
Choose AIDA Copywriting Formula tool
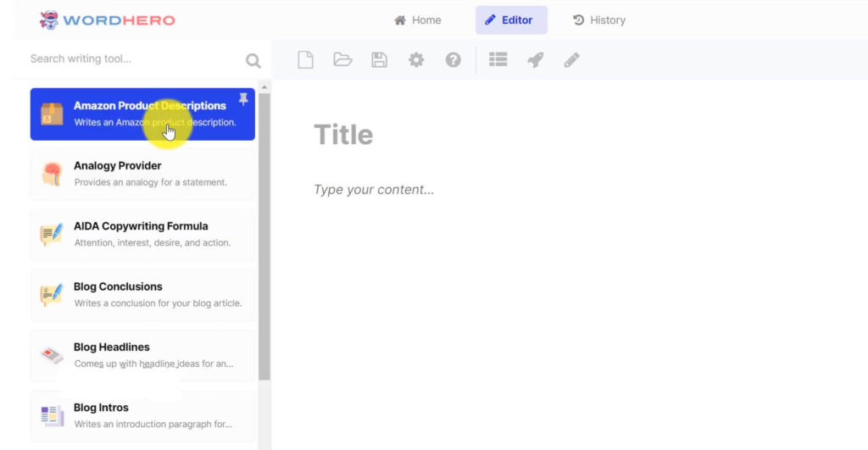[142, 234]
